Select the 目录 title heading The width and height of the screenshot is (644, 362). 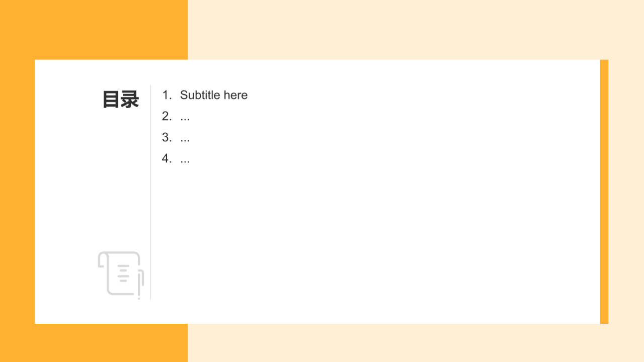click(121, 100)
